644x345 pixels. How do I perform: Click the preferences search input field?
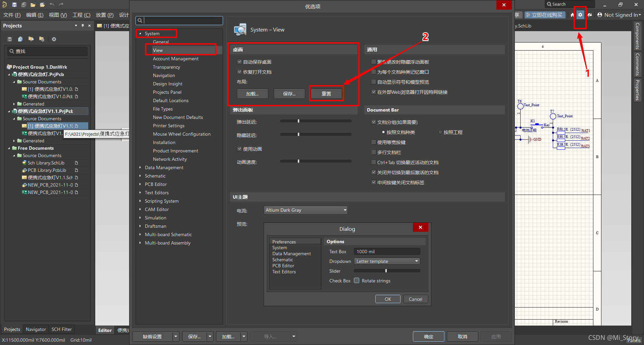point(179,20)
